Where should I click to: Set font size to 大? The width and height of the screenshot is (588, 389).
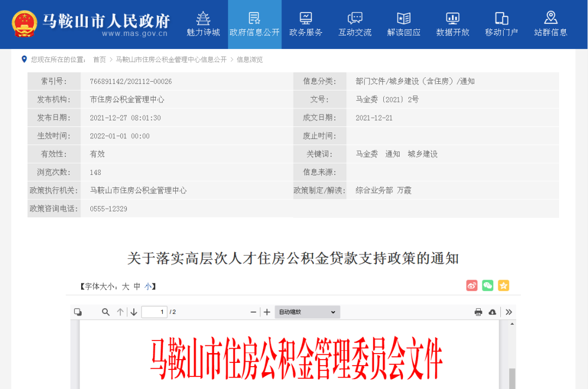(125, 287)
